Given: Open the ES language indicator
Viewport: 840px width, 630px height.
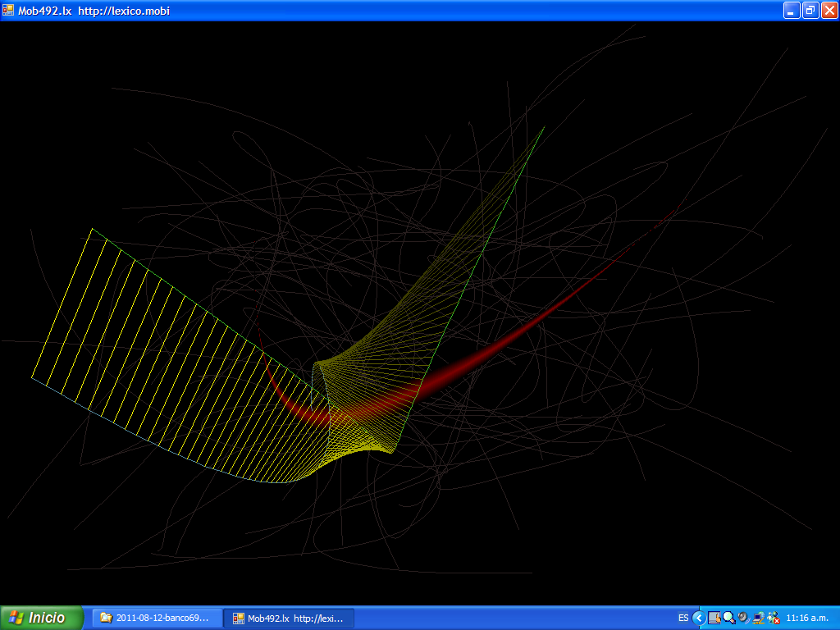Looking at the screenshot, I should pyautogui.click(x=683, y=618).
